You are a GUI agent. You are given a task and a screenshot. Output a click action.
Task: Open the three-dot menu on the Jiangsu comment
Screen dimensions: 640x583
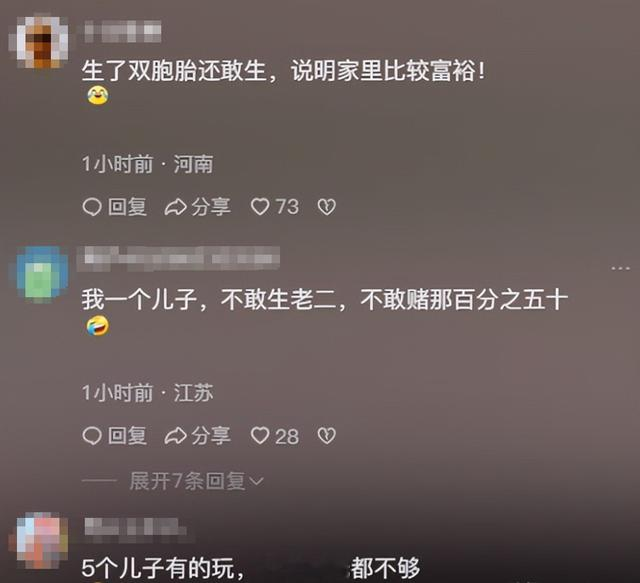(x=620, y=268)
